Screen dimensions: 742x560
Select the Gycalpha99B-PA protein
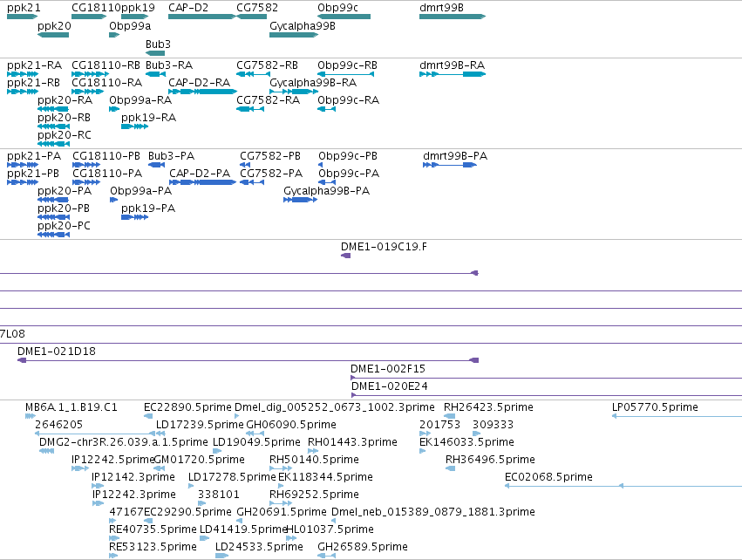(301, 200)
